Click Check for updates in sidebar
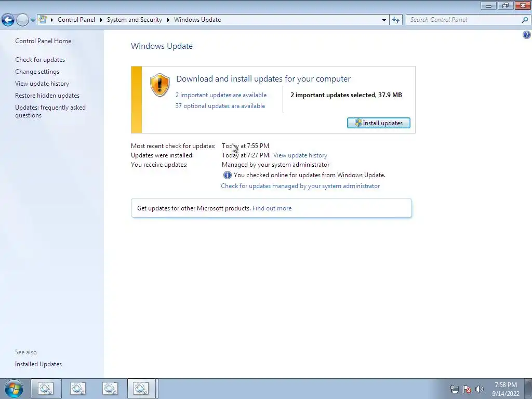Viewport: 532px width, 399px height. coord(40,60)
